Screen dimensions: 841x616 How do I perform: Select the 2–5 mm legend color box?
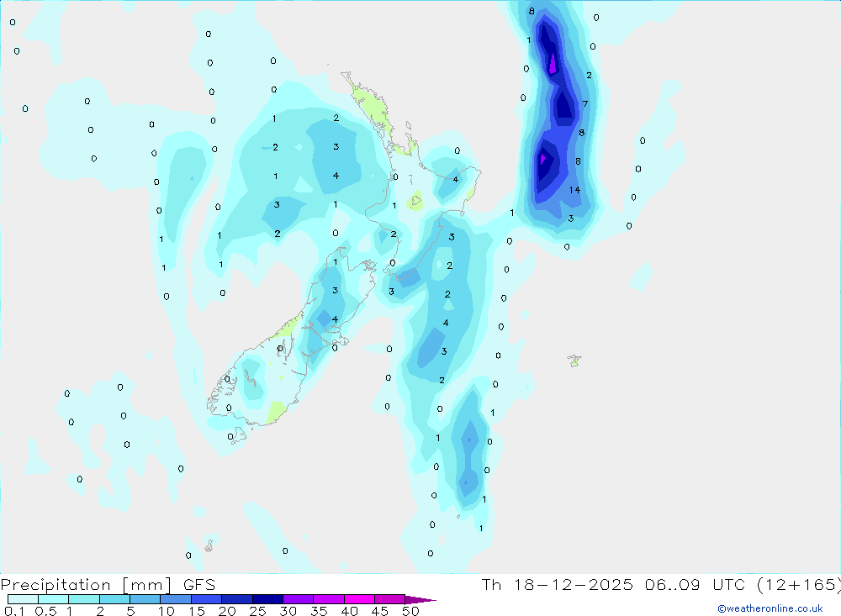(114, 599)
